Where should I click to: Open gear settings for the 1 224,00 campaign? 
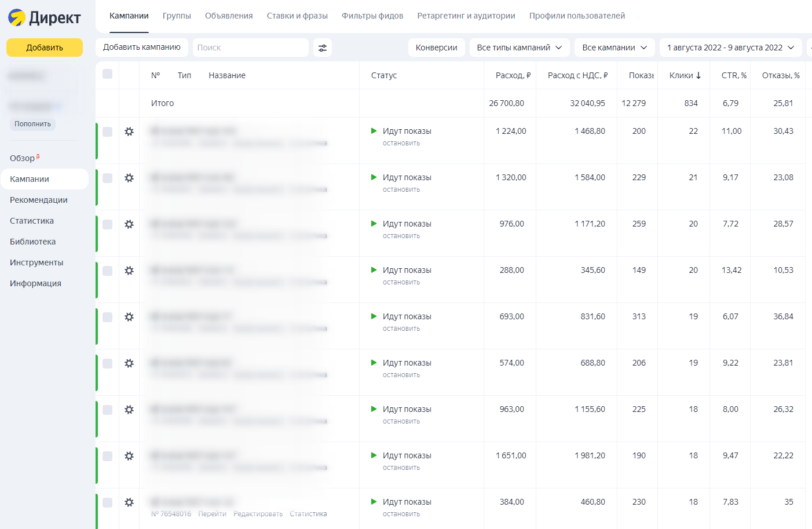tap(129, 132)
